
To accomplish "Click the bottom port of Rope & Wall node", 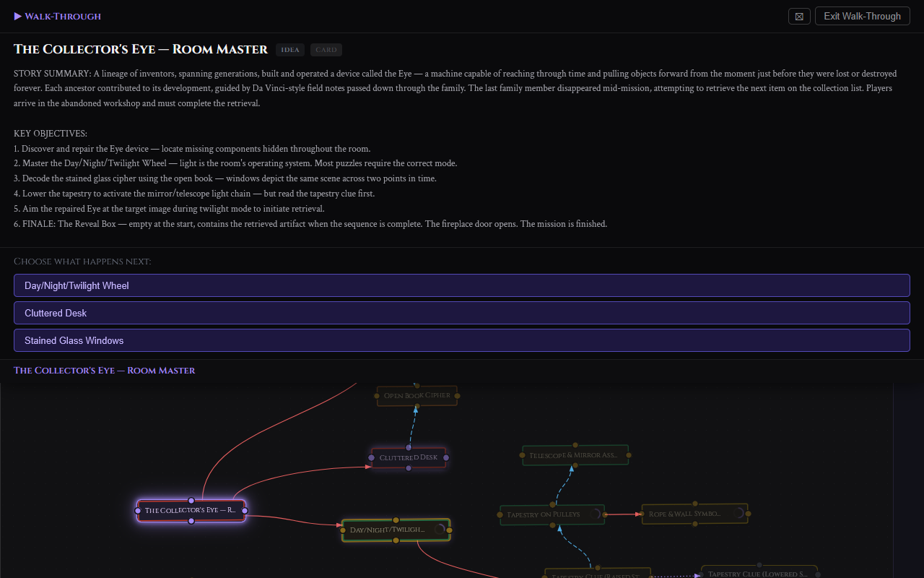I will (x=694, y=524).
